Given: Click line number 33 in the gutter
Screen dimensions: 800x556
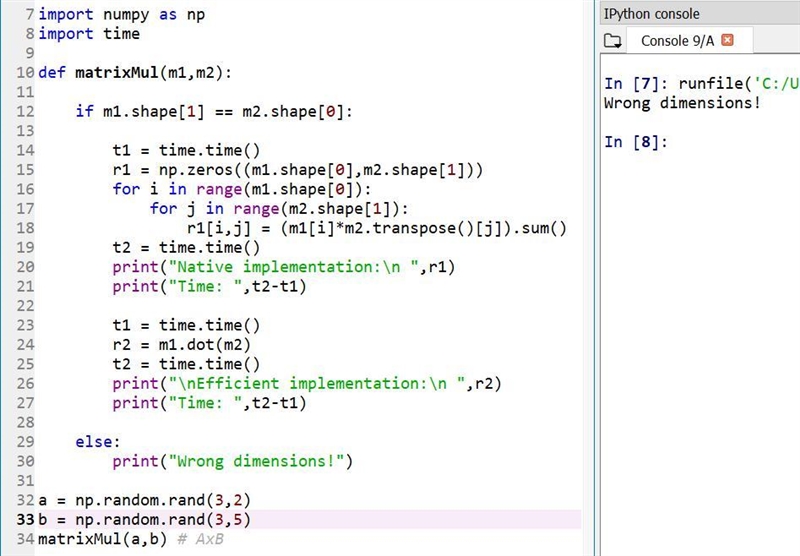Looking at the screenshot, I should point(25,519).
